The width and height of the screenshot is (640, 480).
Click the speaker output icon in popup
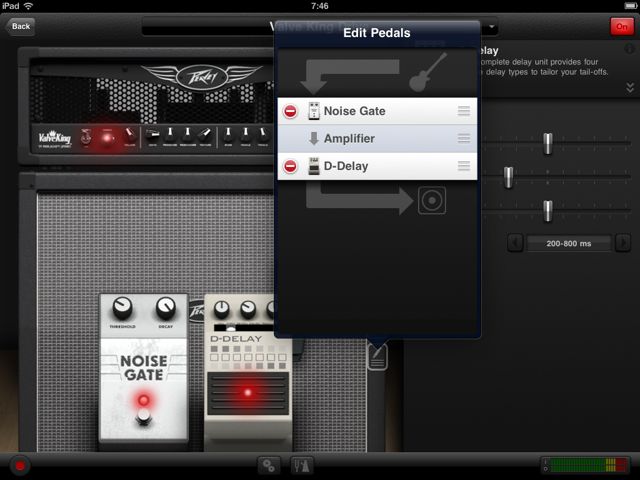click(432, 200)
